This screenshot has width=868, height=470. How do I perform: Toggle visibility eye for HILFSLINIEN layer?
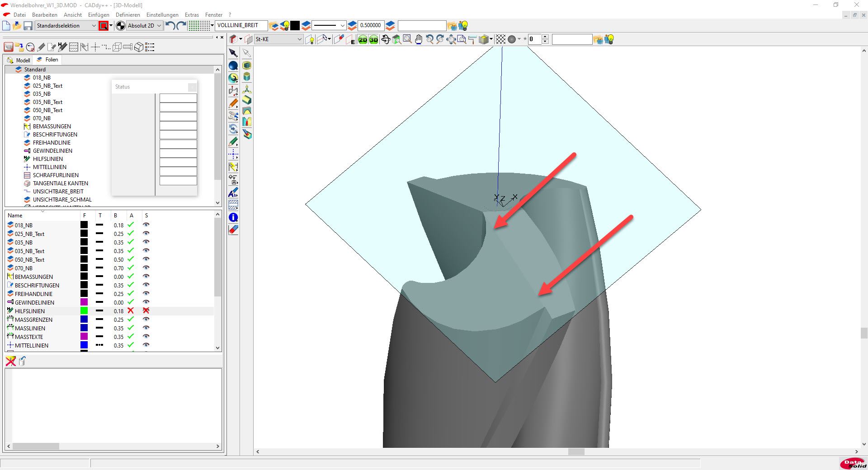(146, 311)
